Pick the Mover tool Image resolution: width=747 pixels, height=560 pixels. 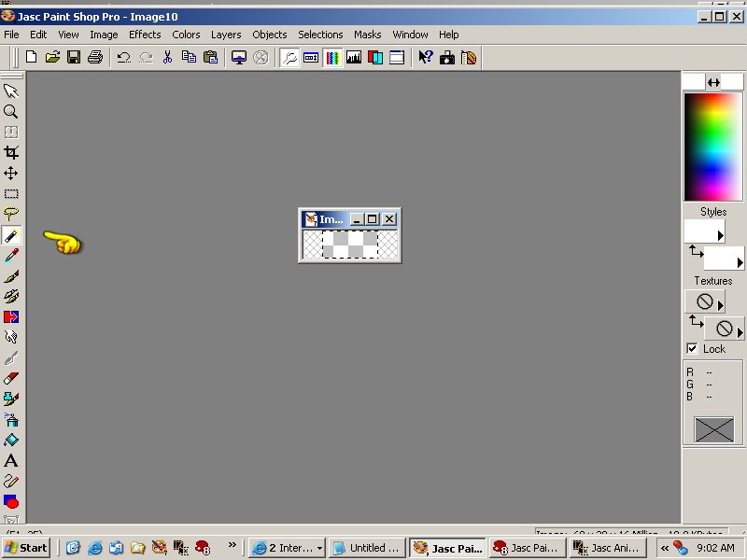coord(11,173)
